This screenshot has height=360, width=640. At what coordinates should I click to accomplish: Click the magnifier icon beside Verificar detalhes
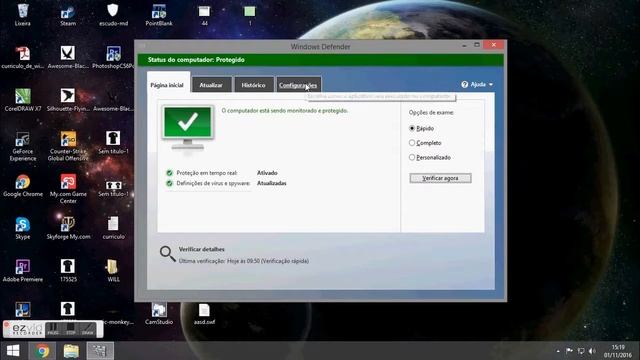tap(167, 254)
